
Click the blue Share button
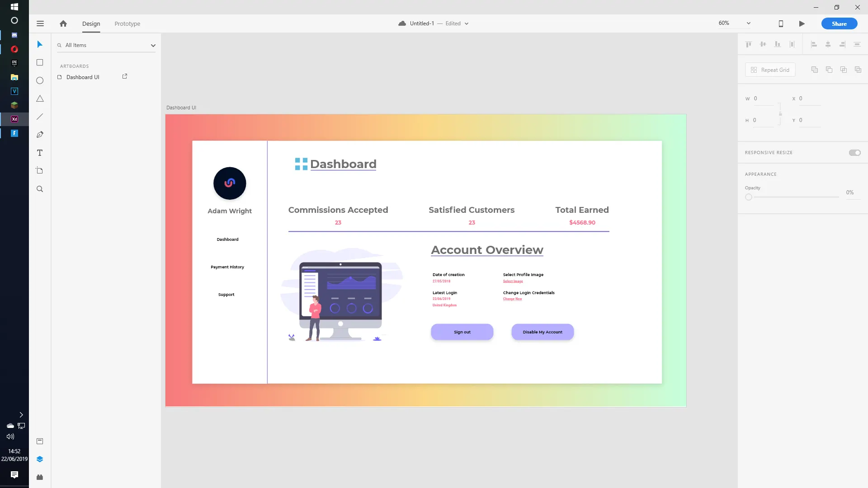(x=839, y=23)
